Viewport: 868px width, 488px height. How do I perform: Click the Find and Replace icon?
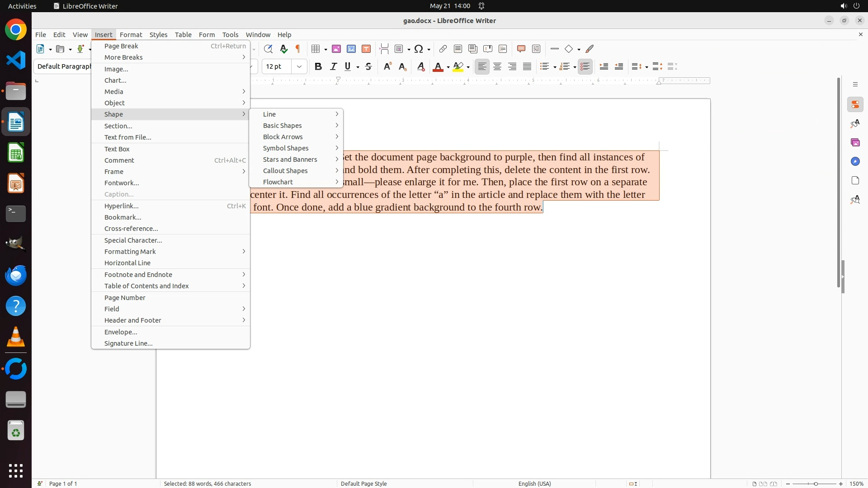(268, 49)
